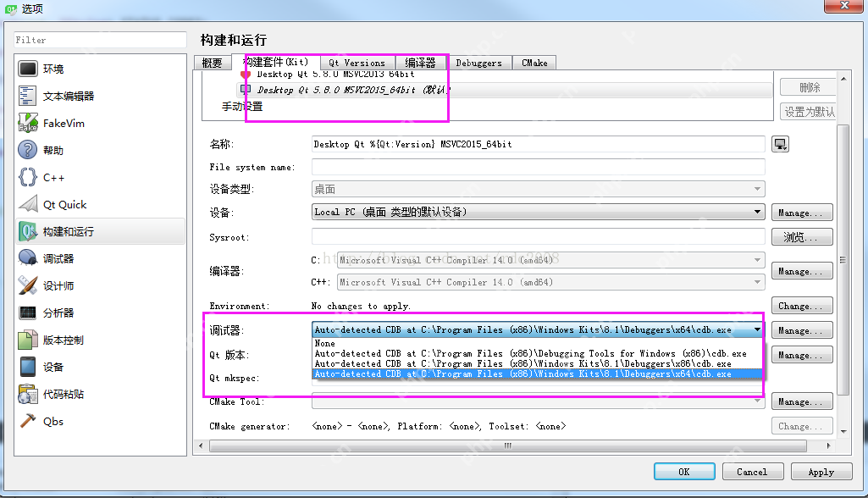Click into the 名称 name input field
The height and width of the screenshot is (498, 868).
538,144
